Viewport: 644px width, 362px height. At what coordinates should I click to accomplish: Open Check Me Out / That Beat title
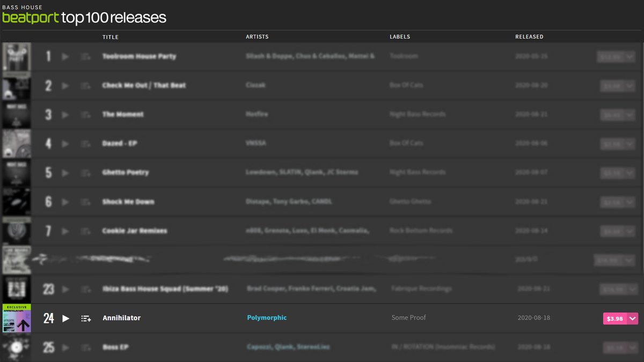144,85
